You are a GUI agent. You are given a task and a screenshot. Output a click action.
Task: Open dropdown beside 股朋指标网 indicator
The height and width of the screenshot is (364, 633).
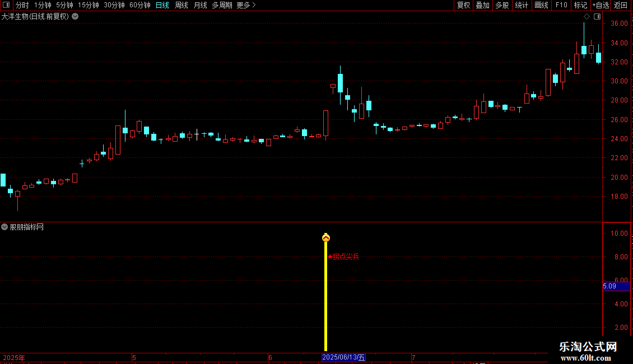click(x=4, y=227)
